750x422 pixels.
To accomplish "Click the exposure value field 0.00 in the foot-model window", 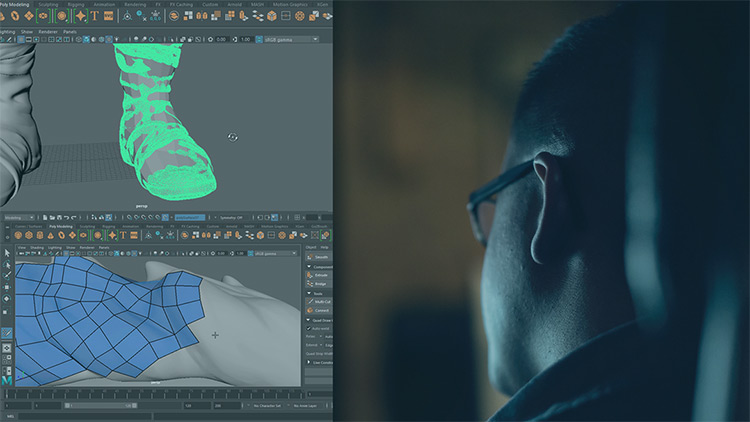I will [x=221, y=39].
